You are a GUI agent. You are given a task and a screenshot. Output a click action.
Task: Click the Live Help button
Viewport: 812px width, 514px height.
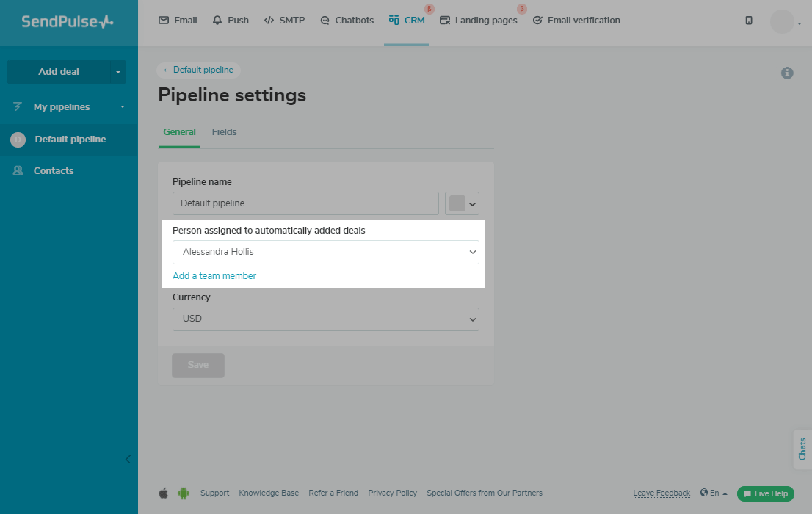tap(765, 493)
